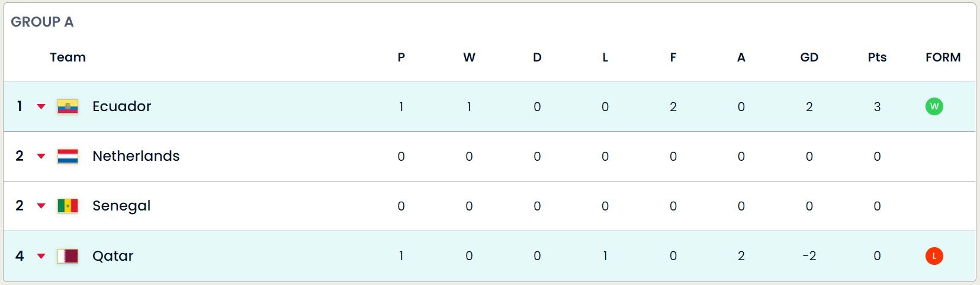Click the GROUP A heading
Screen dimensions: 980x285
tap(42, 22)
